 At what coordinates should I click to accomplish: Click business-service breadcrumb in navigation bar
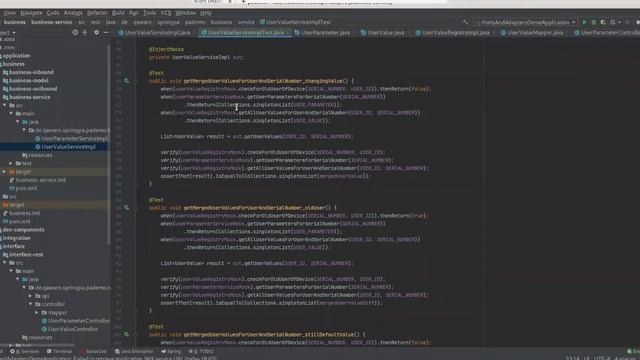click(x=51, y=22)
